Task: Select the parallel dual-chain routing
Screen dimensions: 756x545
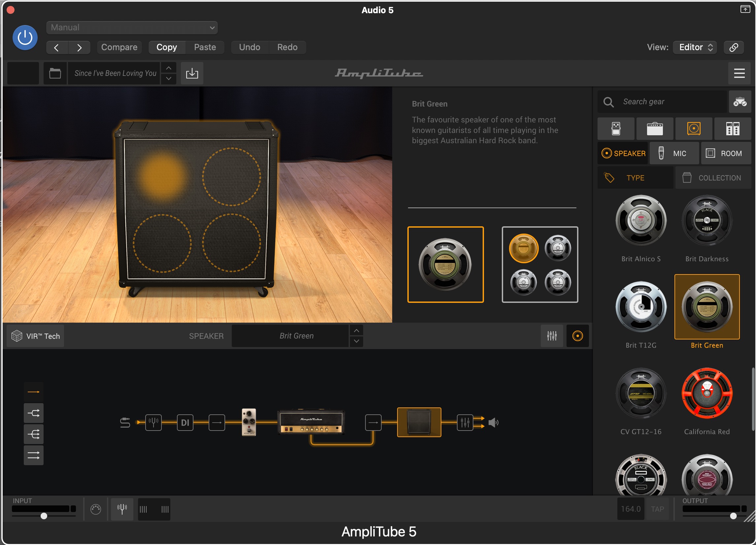Action: pos(34,456)
